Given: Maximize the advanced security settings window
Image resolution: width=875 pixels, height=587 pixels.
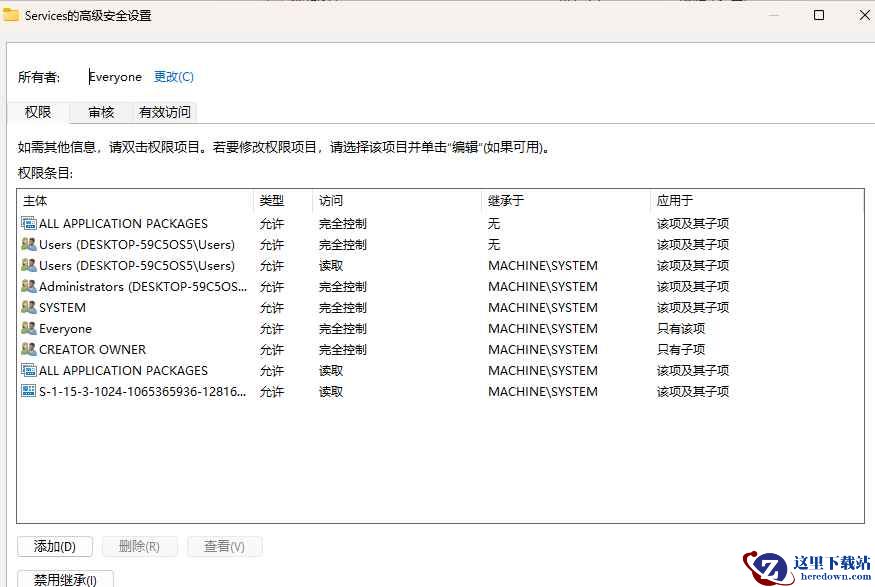Looking at the screenshot, I should (x=819, y=15).
